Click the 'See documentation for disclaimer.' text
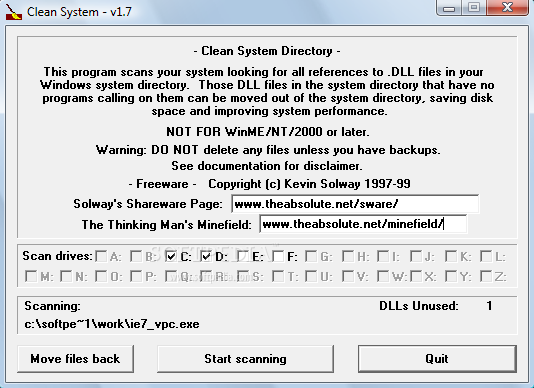This screenshot has height=388, width=534. point(267,166)
